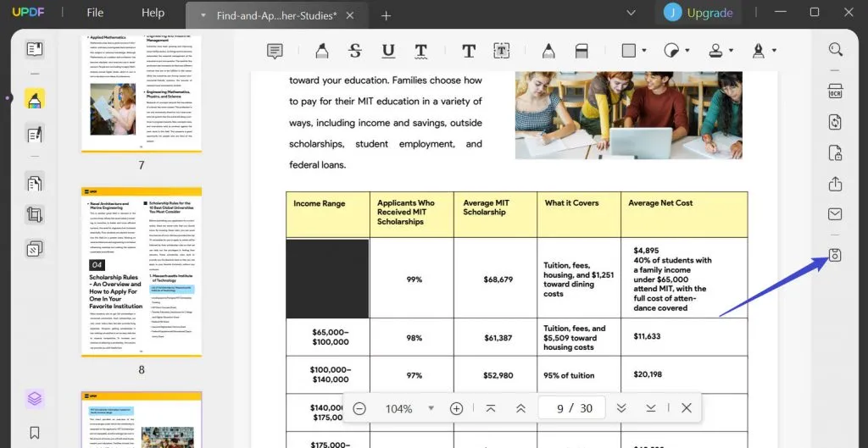Image resolution: width=868 pixels, height=448 pixels.
Task: Close the page navigation bar
Action: (x=687, y=408)
